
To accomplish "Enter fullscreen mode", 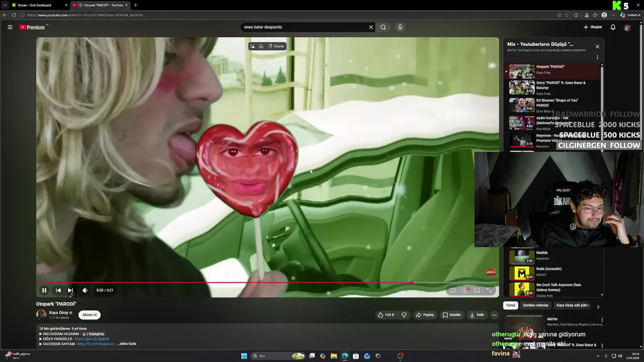I will [x=489, y=290].
